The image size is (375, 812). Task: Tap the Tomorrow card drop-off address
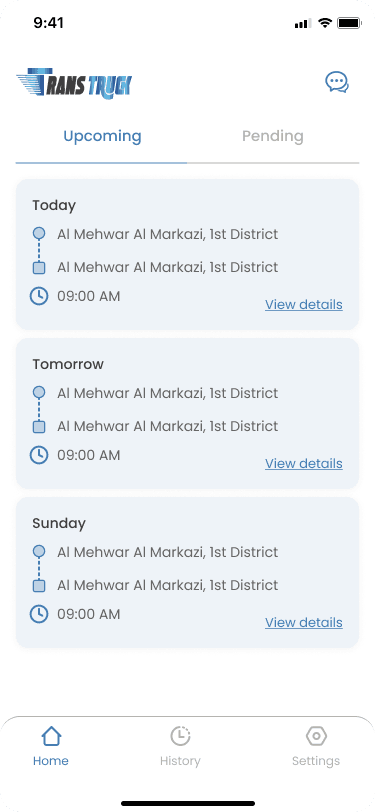167,426
